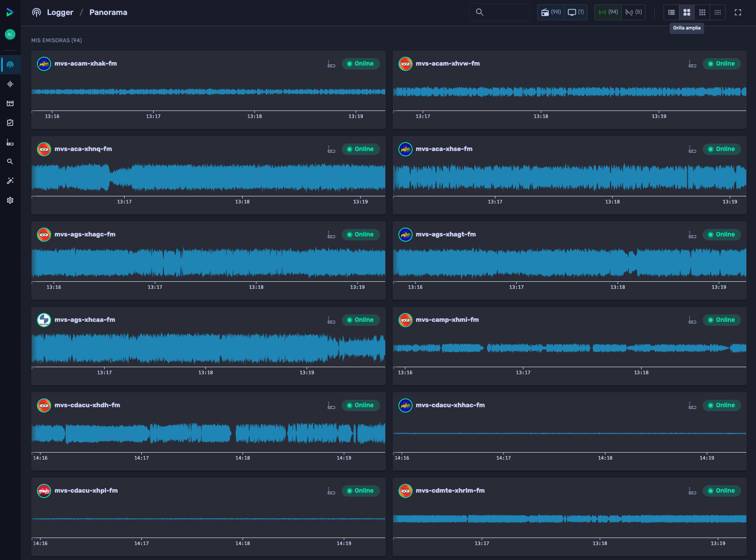
Task: Open the audio waveform section in the sidebar
Action: (x=10, y=84)
